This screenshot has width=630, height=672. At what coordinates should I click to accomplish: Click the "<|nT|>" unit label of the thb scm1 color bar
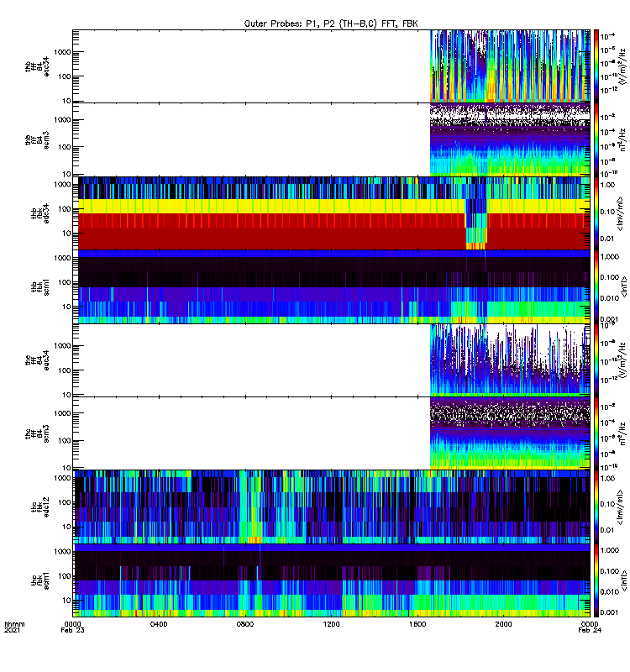623,286
